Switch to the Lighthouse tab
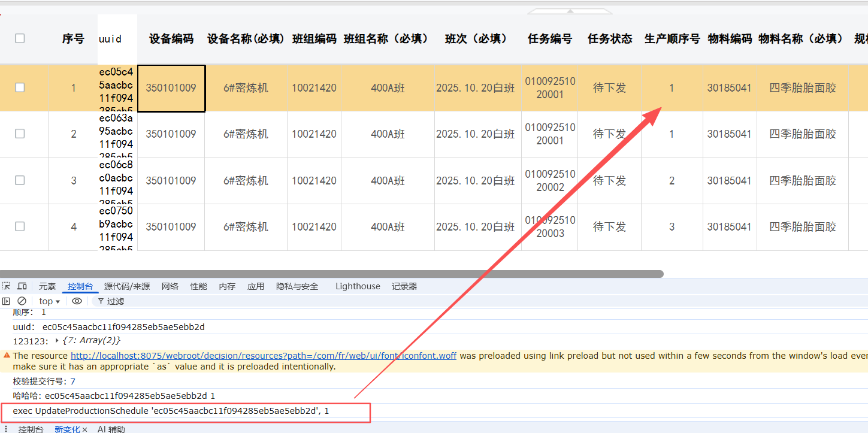The height and width of the screenshot is (433, 868). click(x=358, y=286)
